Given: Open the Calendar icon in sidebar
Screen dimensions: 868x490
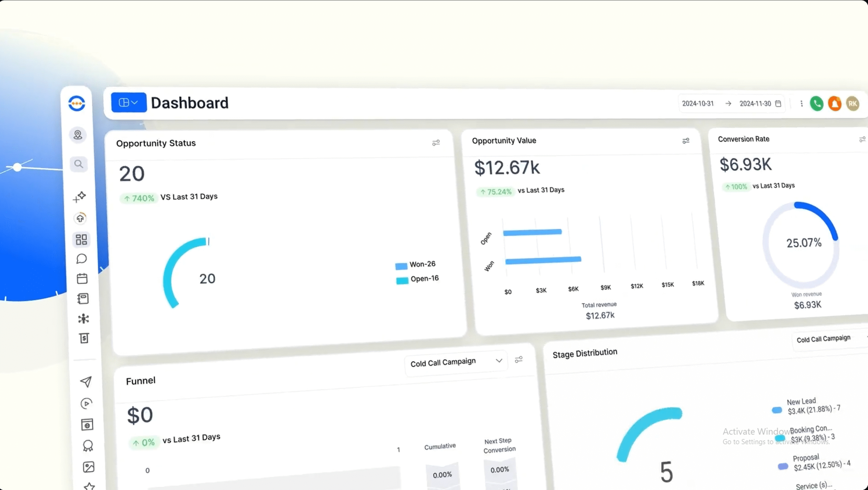Looking at the screenshot, I should [x=82, y=279].
